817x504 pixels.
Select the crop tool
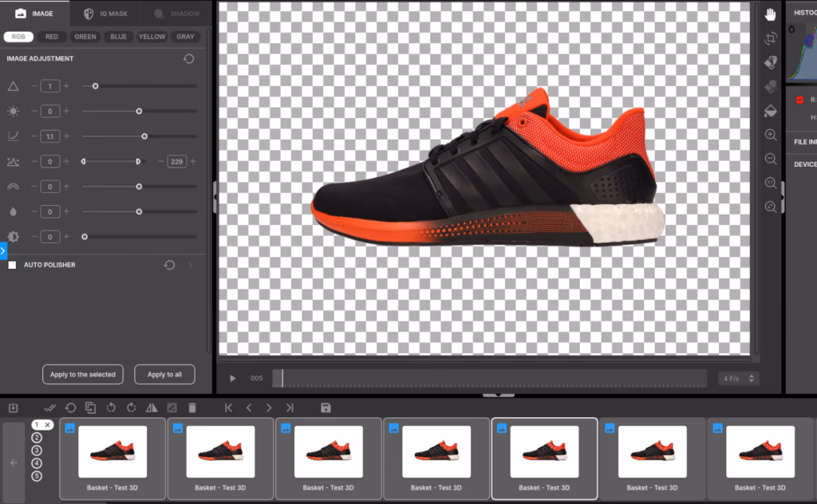click(x=771, y=38)
